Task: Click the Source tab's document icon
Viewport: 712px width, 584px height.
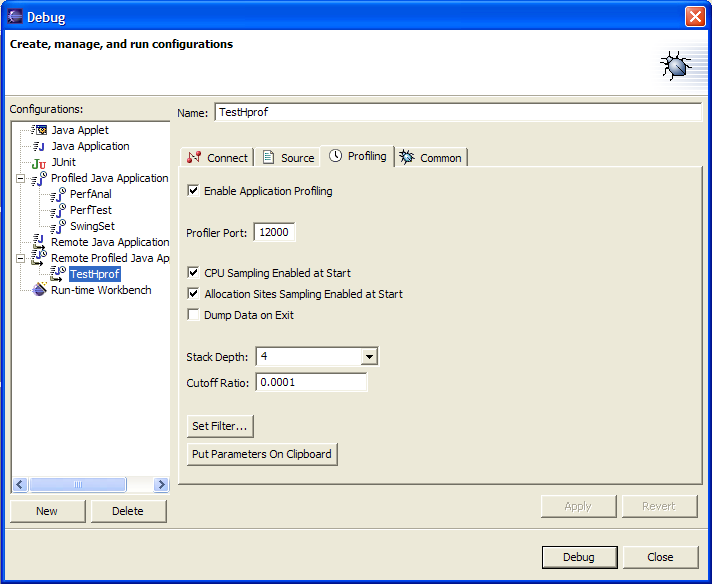Action: click(x=268, y=157)
